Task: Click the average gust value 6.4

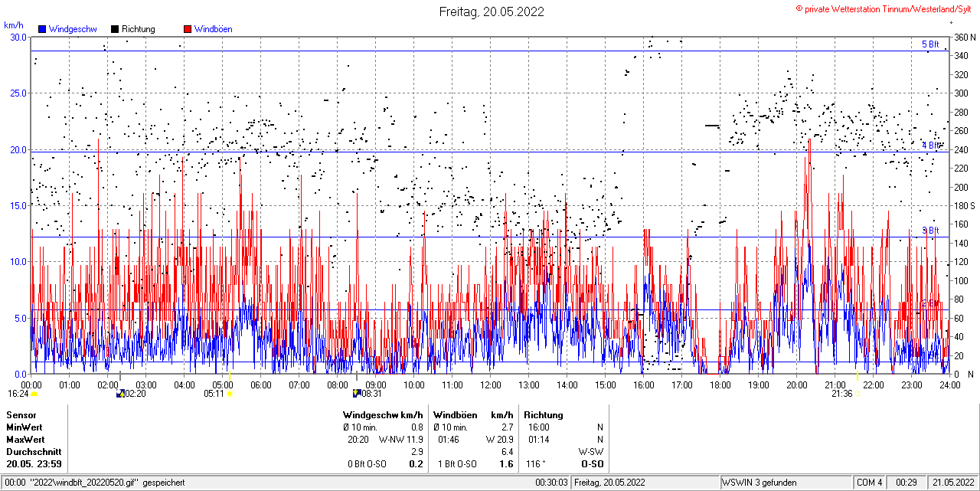Action: point(507,452)
